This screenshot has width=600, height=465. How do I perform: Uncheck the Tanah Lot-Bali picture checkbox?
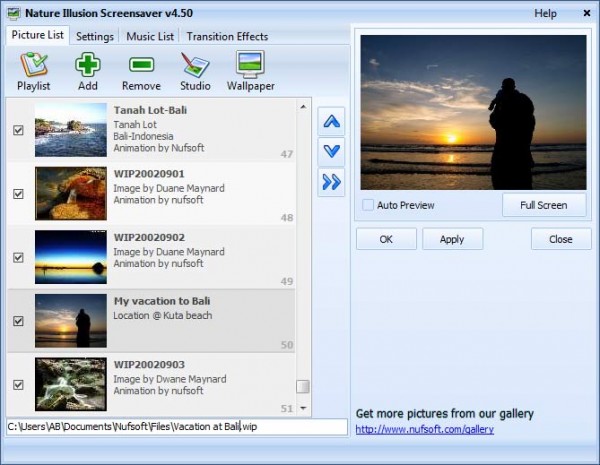click(18, 130)
